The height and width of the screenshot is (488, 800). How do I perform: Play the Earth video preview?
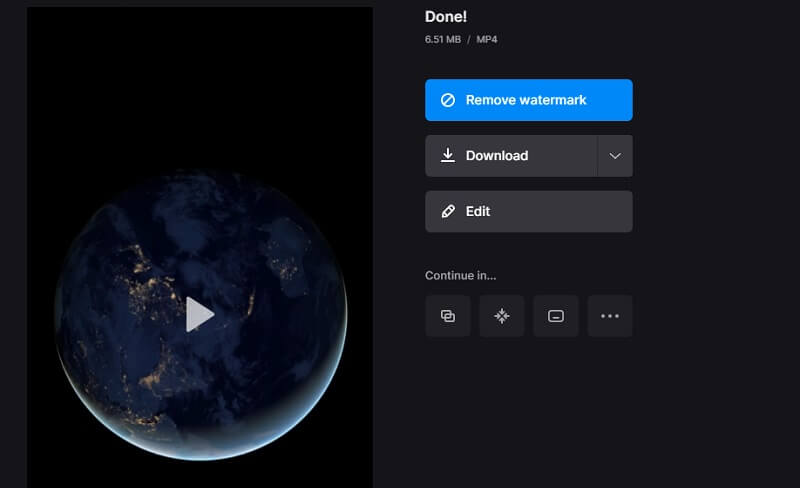200,314
